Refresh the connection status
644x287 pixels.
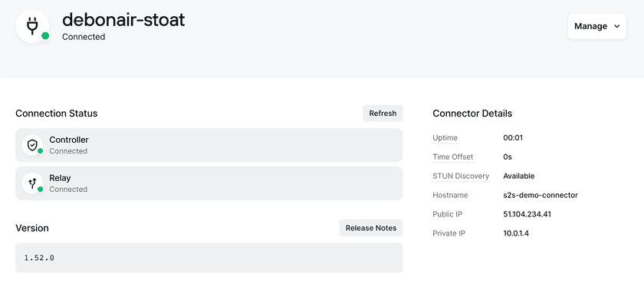[383, 114]
